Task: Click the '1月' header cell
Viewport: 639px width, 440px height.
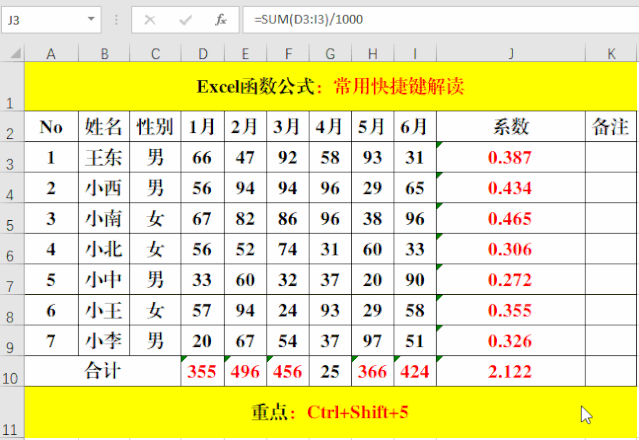Action: tap(203, 127)
